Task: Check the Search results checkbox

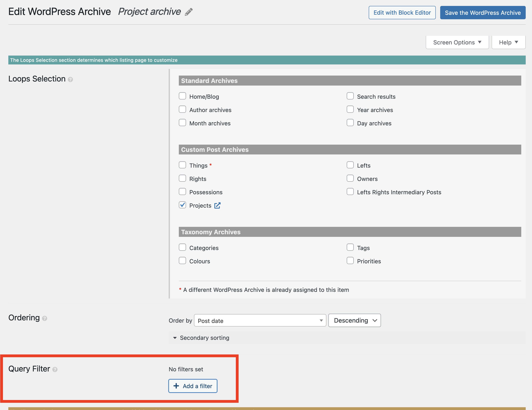Action: tap(350, 96)
